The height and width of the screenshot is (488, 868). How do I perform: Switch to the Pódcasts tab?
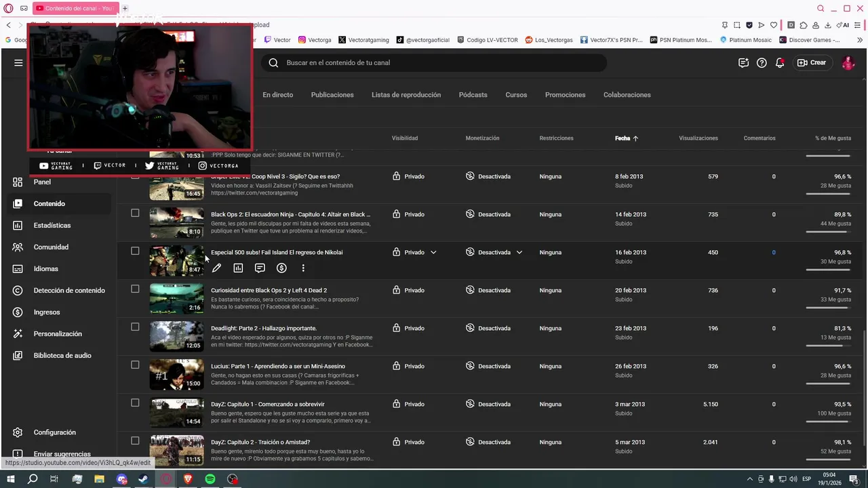coord(473,95)
